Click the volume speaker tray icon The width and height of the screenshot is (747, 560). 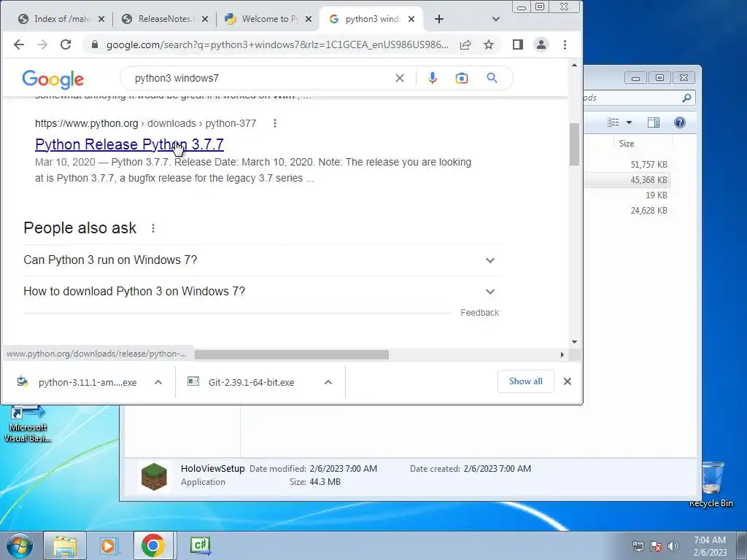[x=673, y=546]
